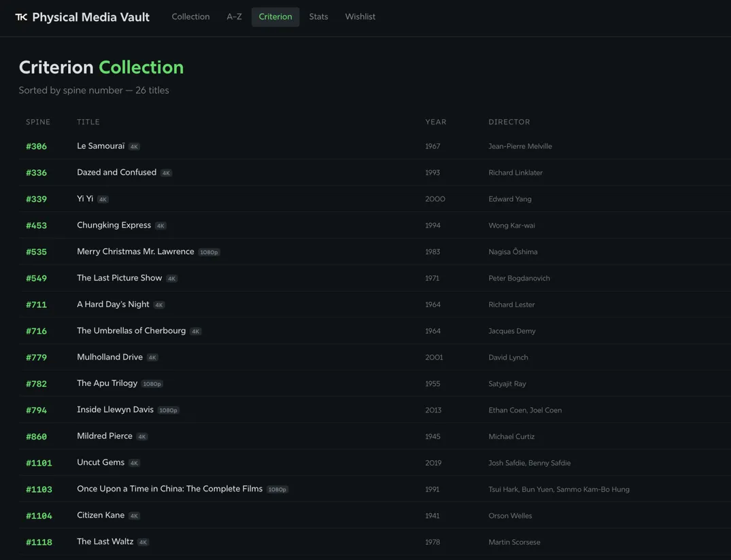Click spine number #453
This screenshot has width=731, height=560.
pyautogui.click(x=36, y=226)
